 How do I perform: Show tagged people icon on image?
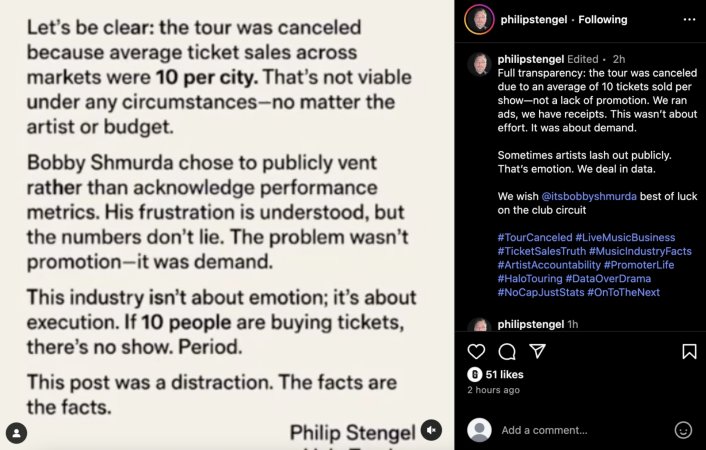coord(17,433)
